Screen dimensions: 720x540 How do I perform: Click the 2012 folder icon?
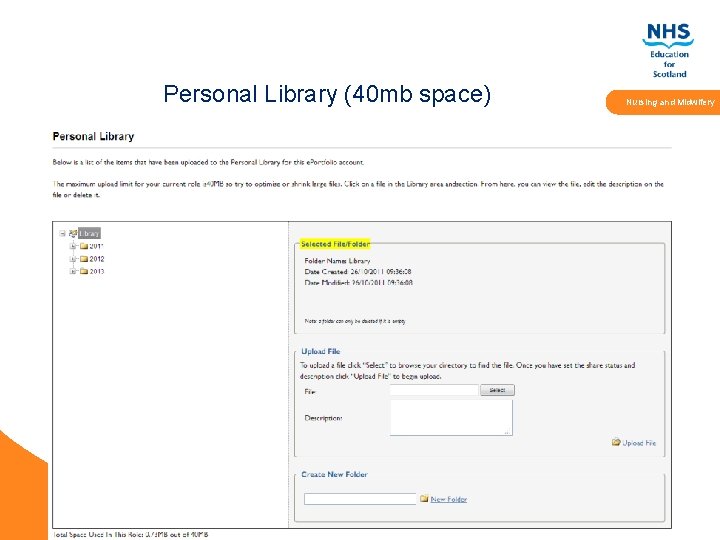tap(84, 259)
